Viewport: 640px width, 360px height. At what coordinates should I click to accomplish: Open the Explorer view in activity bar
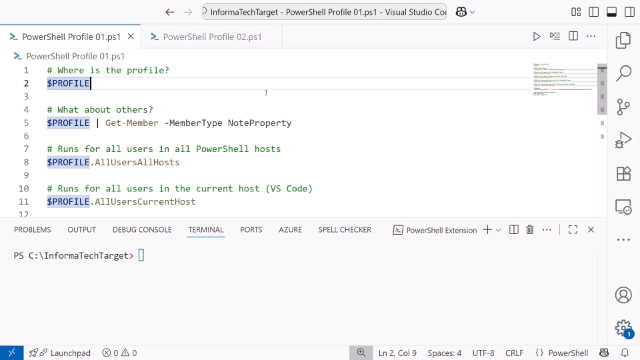(623, 40)
